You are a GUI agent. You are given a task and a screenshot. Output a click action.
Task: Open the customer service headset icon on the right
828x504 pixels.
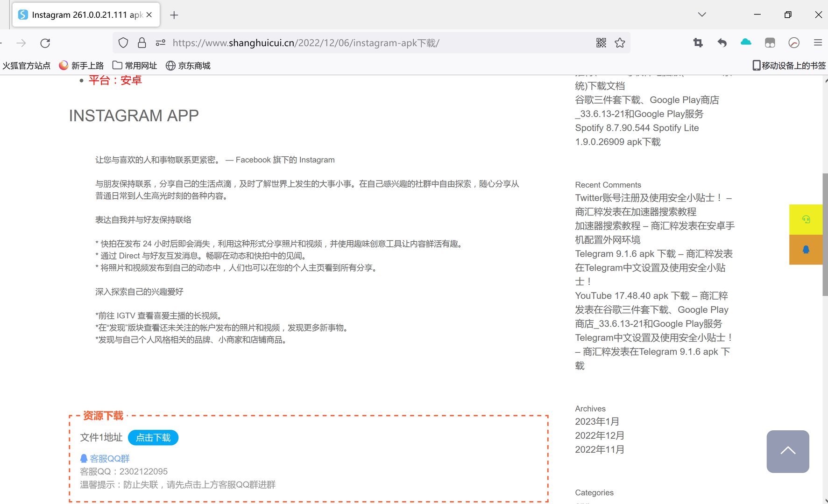click(x=806, y=218)
